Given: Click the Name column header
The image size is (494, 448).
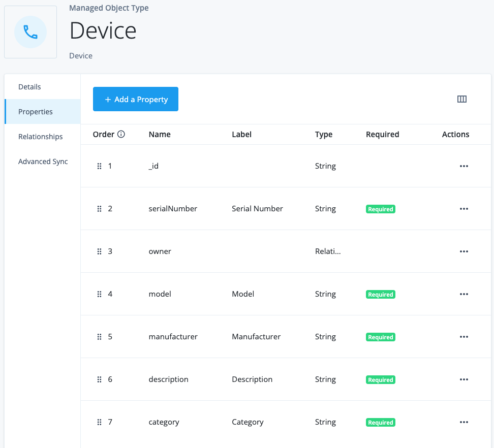Looking at the screenshot, I should pyautogui.click(x=160, y=135).
